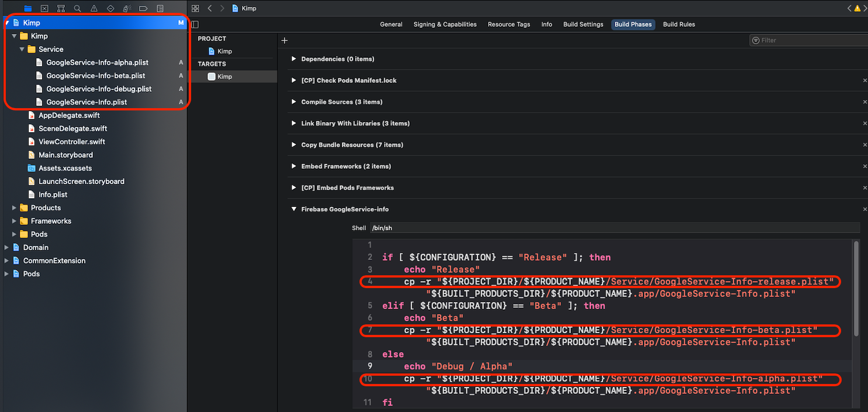
Task: Hide the project and targets list sidebar
Action: point(195,25)
